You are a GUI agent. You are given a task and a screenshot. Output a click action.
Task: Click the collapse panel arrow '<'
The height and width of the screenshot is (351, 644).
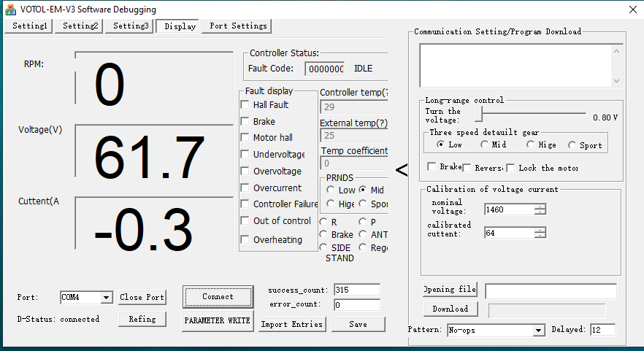pyautogui.click(x=401, y=170)
